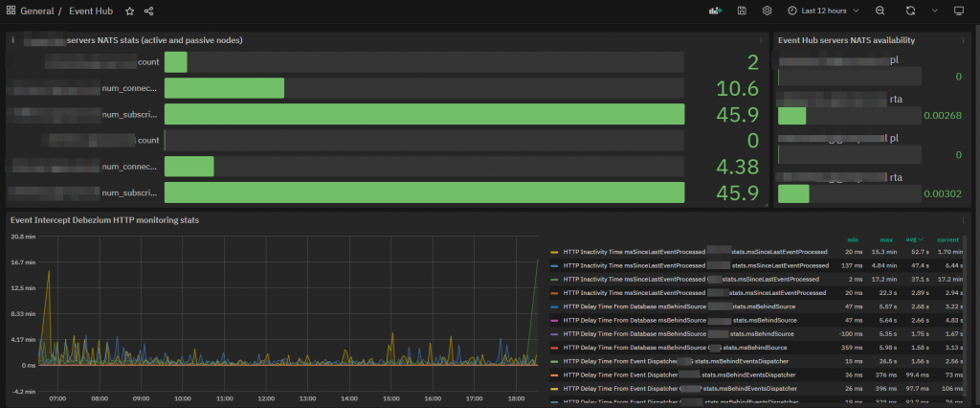Viewport: 980px width, 408px height.
Task: Sort legend by max column
Action: click(x=886, y=239)
